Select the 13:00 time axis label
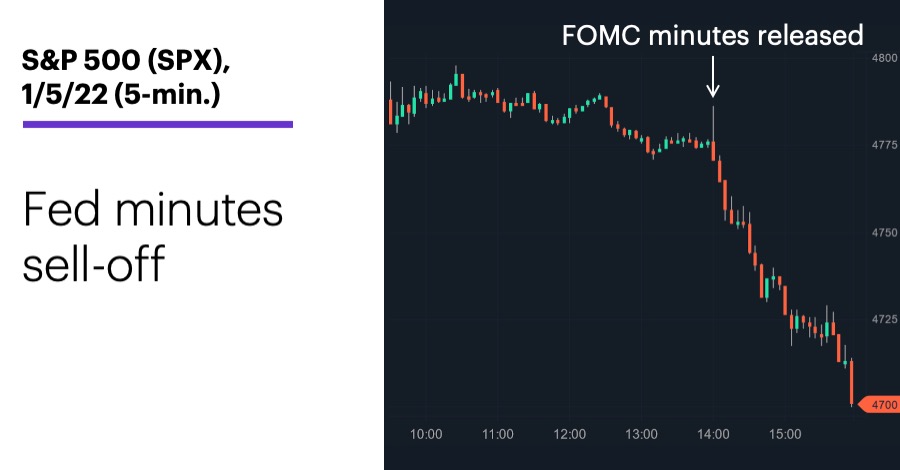 [x=641, y=434]
